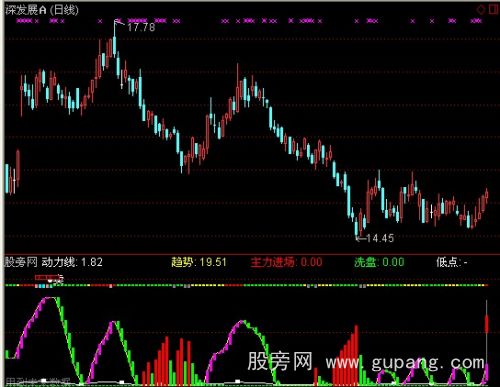This screenshot has height=387, width=500.
Task: Click the tall red candlestick at latest indicator bar
Action: coord(486,323)
